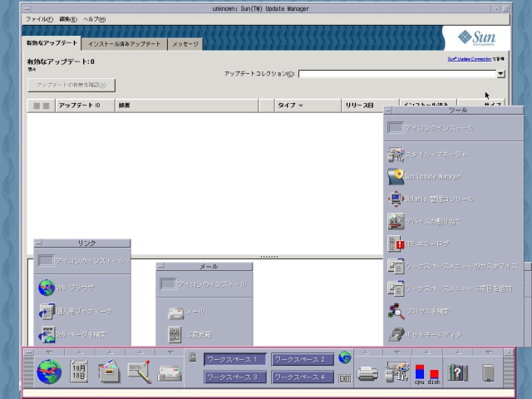Launch スタイル・マネージャ from the ツール subpanel

click(427, 155)
